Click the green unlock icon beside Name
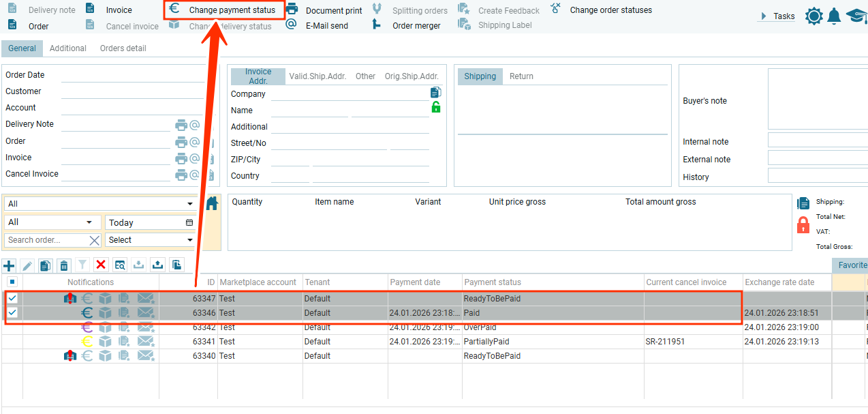The image size is (868, 414). click(436, 107)
